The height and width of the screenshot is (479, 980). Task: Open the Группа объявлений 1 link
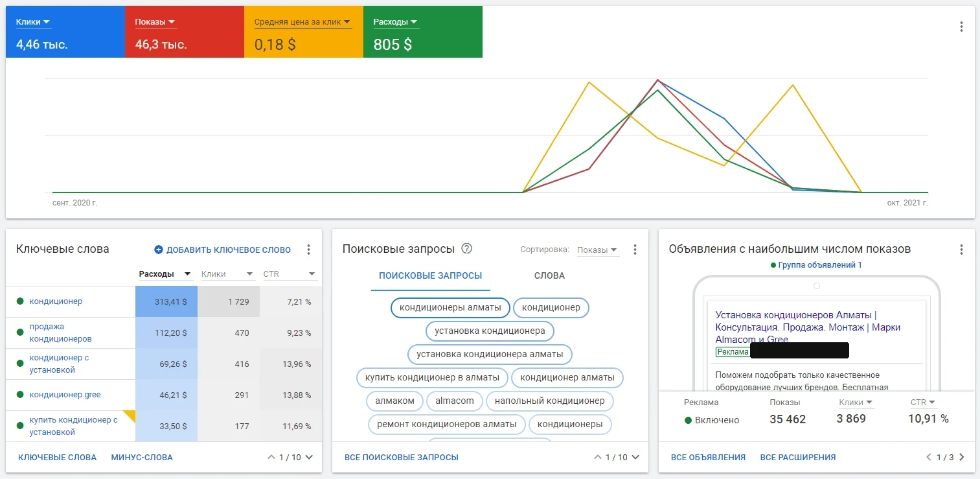820,265
